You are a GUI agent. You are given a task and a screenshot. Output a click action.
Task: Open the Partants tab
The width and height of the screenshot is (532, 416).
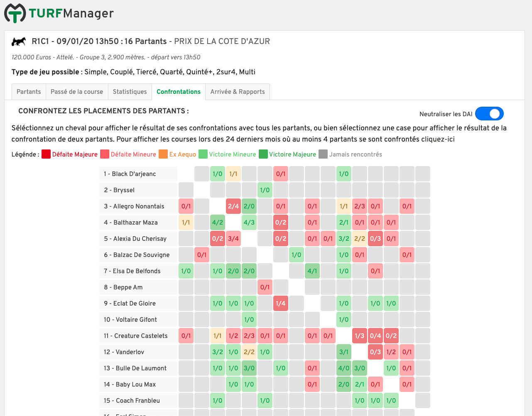click(29, 92)
